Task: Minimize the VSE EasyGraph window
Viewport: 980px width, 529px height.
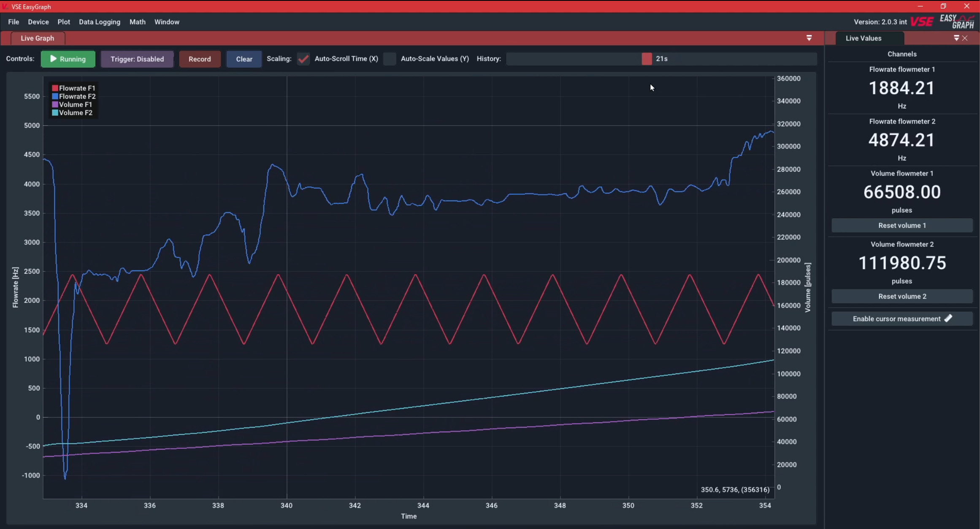Action: pos(920,6)
